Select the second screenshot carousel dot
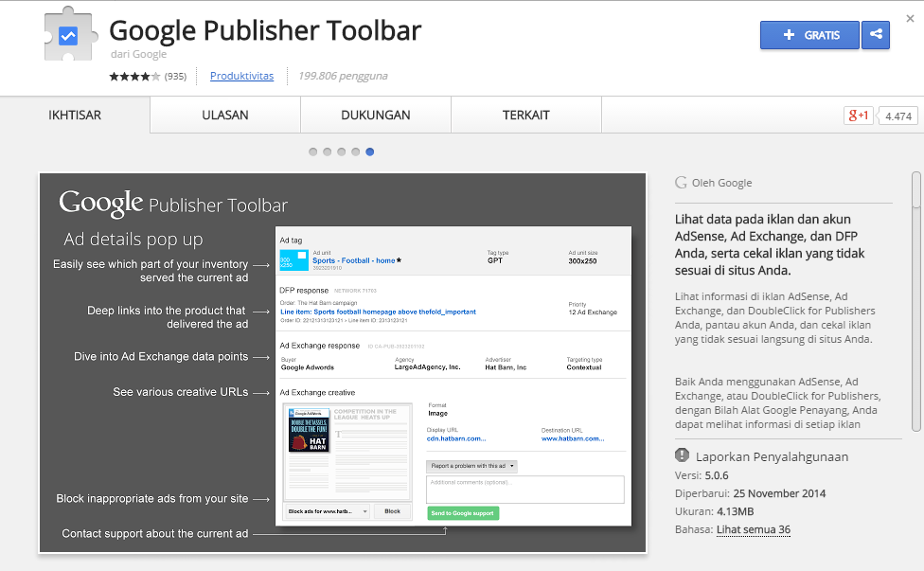 [327, 152]
